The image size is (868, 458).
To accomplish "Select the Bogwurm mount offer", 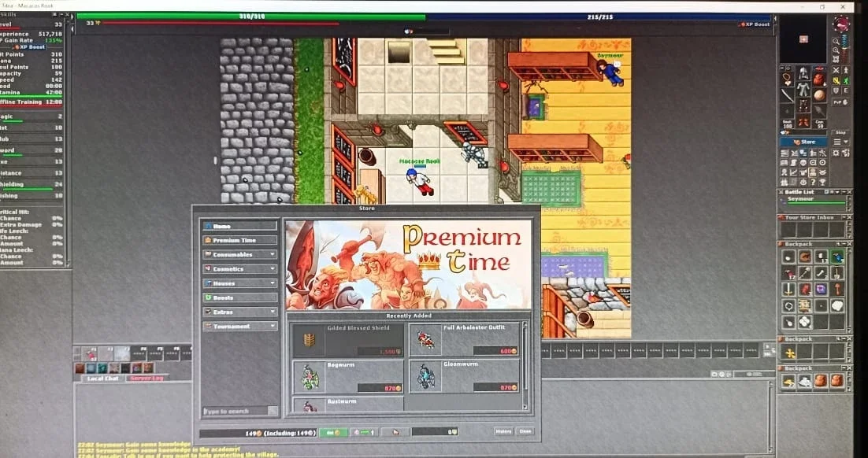I will 347,377.
